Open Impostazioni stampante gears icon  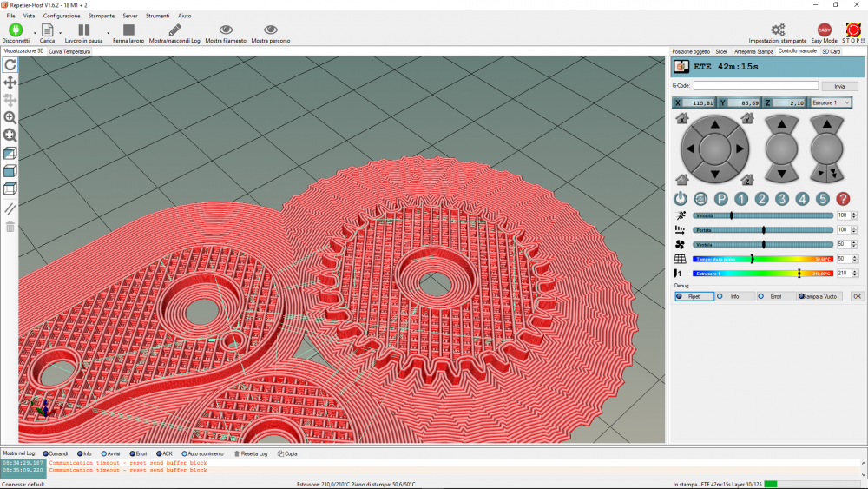point(778,30)
